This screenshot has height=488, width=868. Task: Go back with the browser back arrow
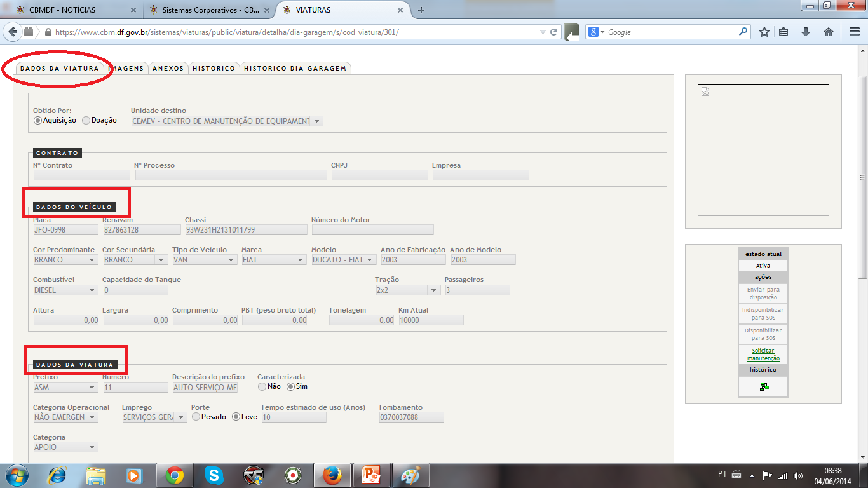[13, 32]
